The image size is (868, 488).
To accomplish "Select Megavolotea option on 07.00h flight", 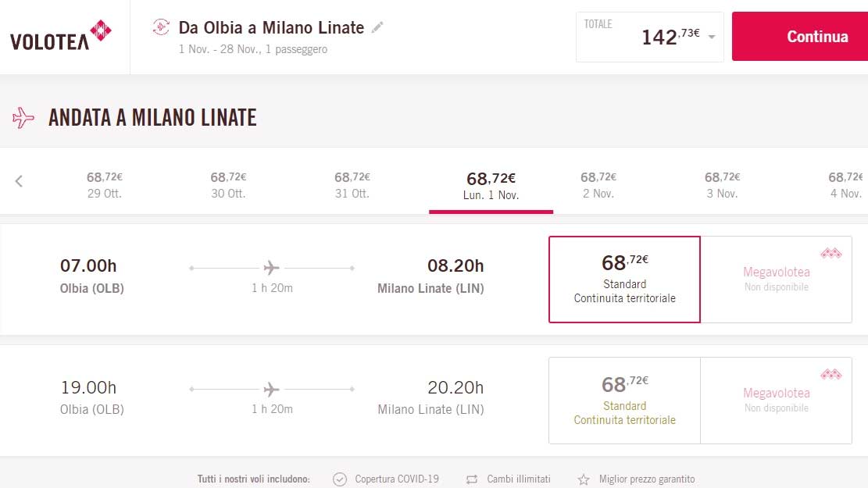I will pos(776,280).
